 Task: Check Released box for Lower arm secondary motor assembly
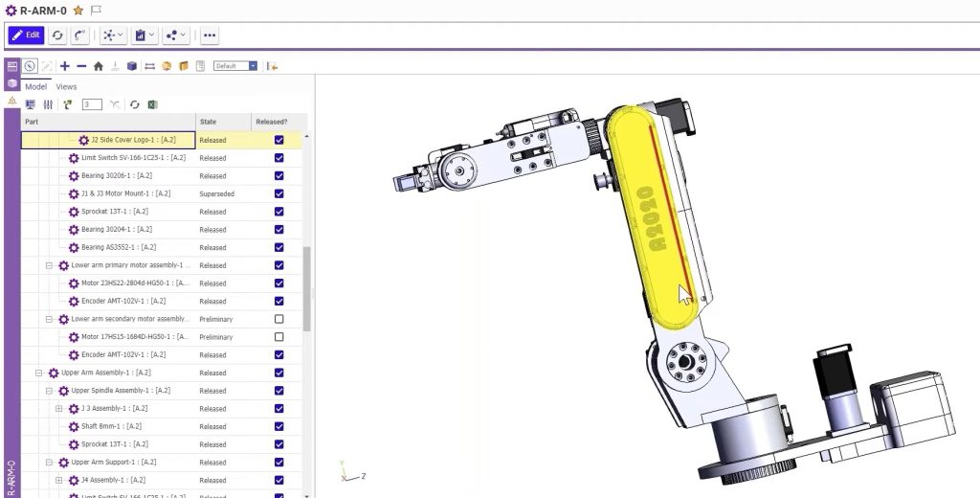coord(278,319)
